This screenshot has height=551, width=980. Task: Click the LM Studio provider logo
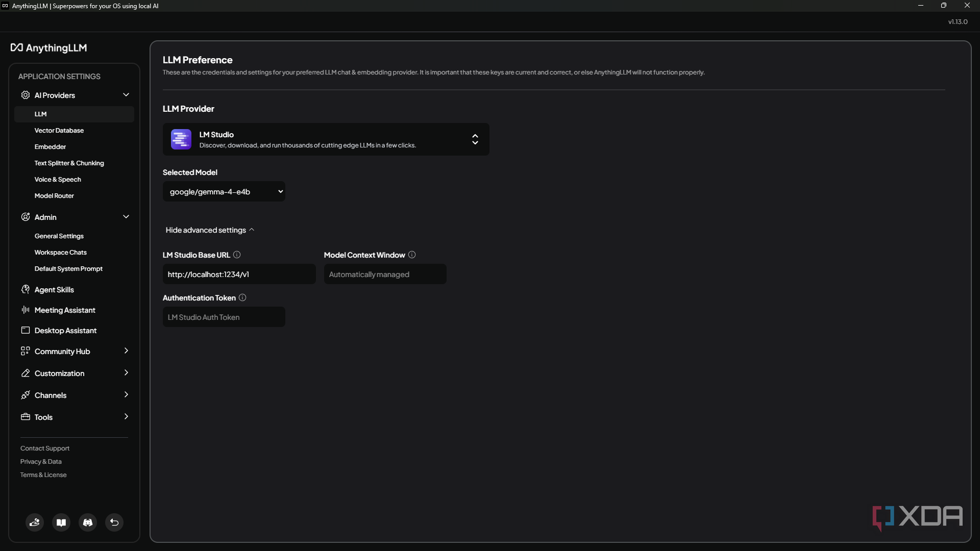coord(181,139)
